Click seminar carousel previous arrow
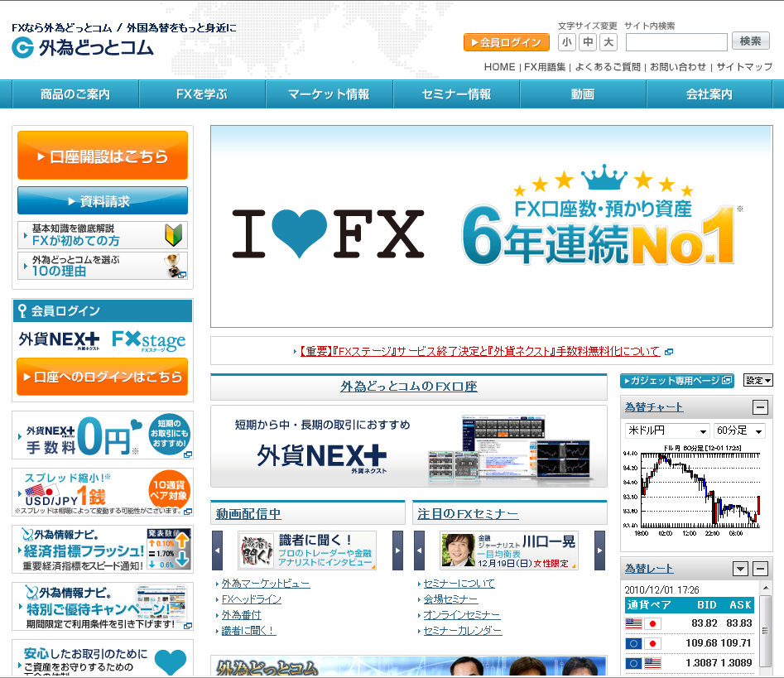784x678 pixels. click(x=419, y=551)
